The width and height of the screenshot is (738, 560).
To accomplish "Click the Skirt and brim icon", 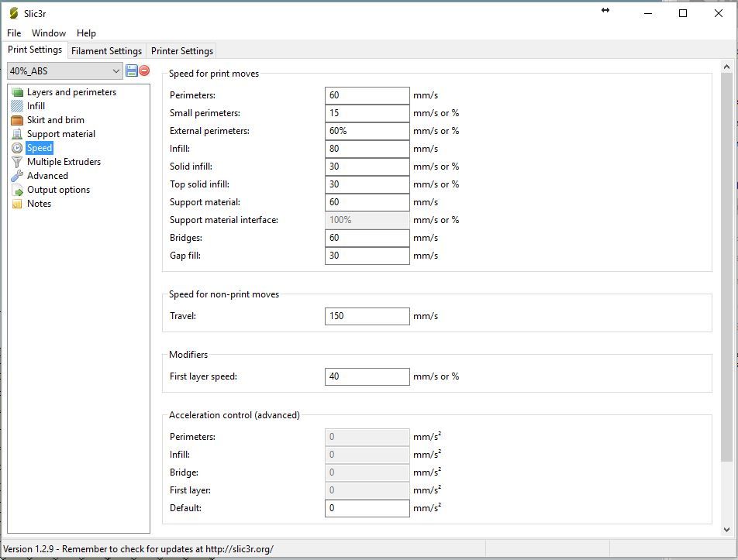I will coord(17,120).
